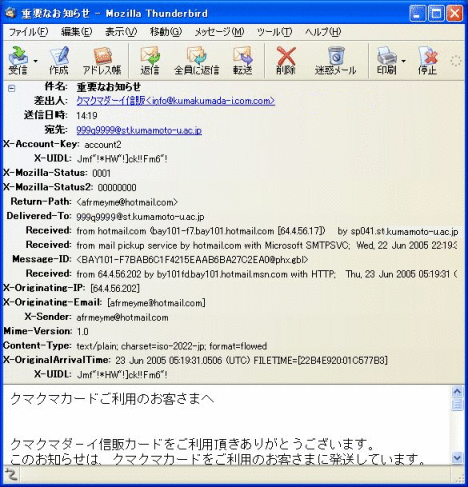This screenshot has height=487, width=468.
Task: Click the status bar connection icon
Action: [x=11, y=474]
